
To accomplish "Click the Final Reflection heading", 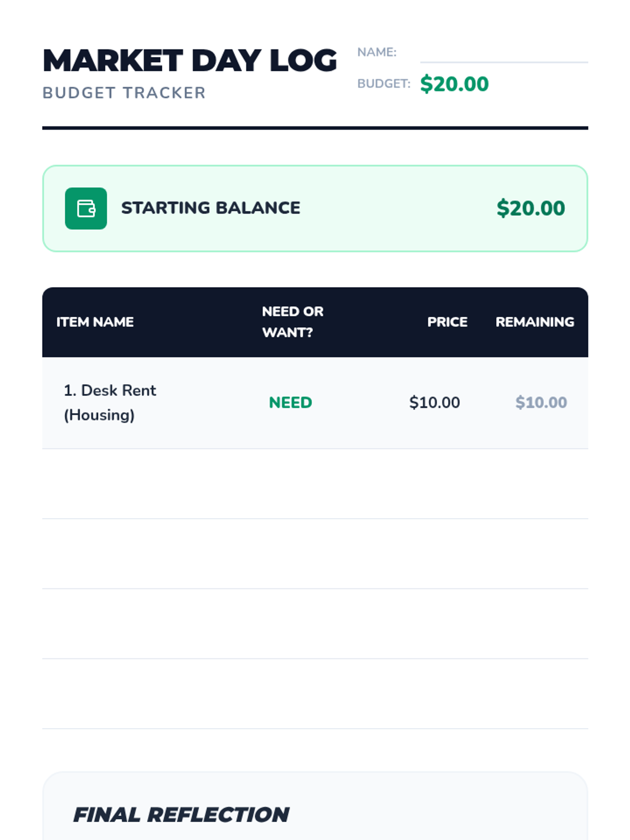I will pyautogui.click(x=181, y=815).
